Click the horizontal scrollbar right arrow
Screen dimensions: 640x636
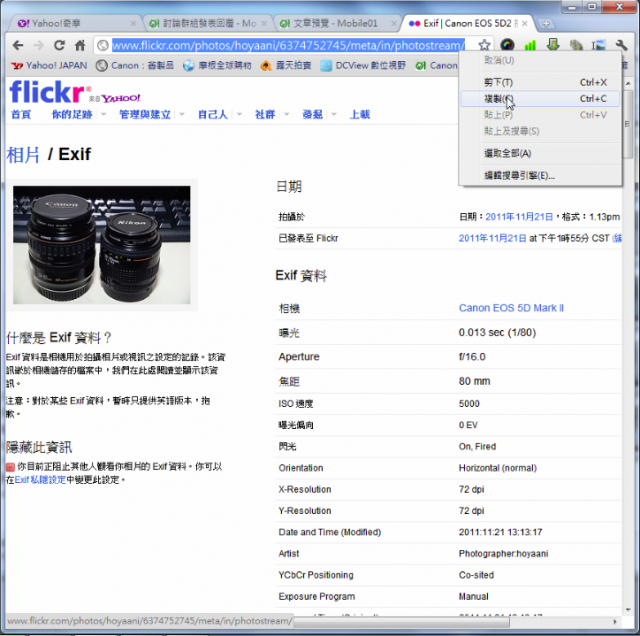point(615,622)
